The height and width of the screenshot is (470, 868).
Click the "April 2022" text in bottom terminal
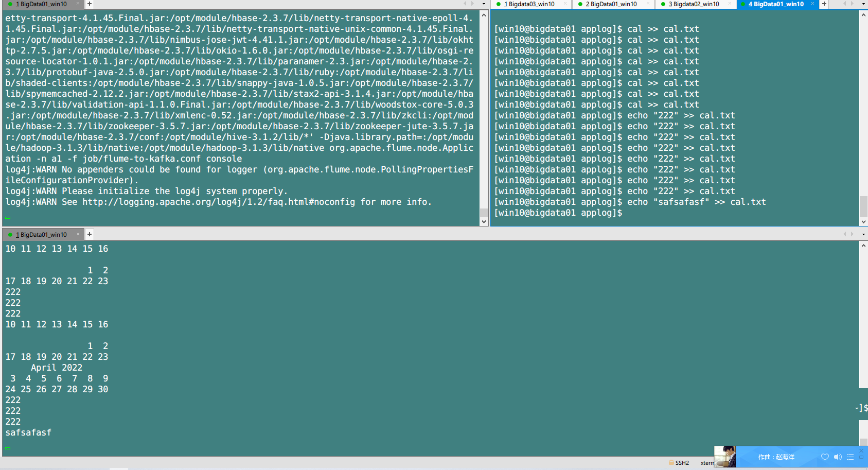[x=57, y=368]
